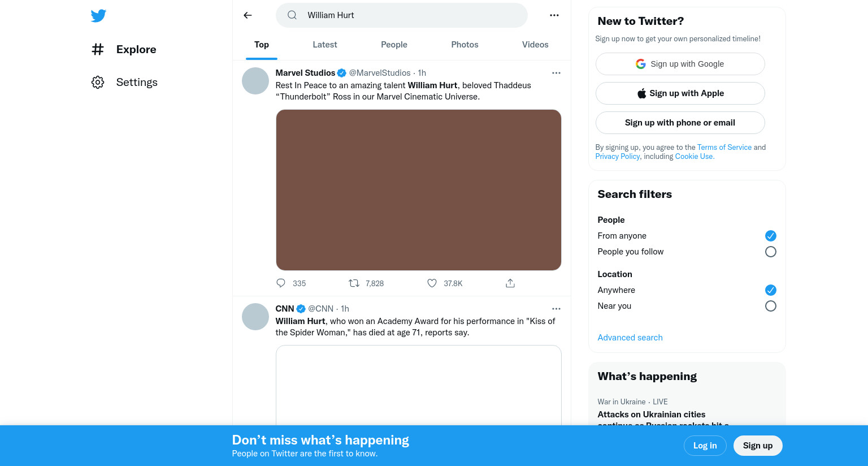Viewport: 868px width, 466px height.
Task: Open the Advanced search link
Action: (x=630, y=338)
